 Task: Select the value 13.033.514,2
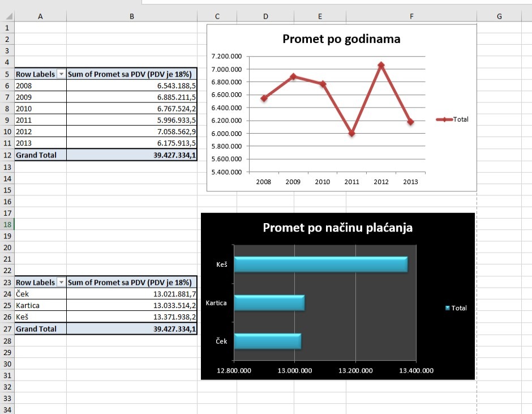[x=132, y=305]
